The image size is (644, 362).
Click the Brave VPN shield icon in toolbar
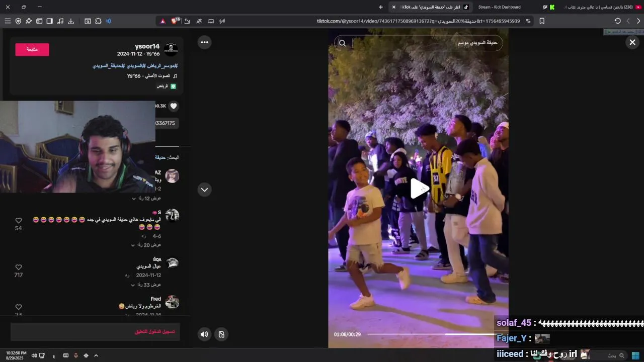[x=18, y=21]
